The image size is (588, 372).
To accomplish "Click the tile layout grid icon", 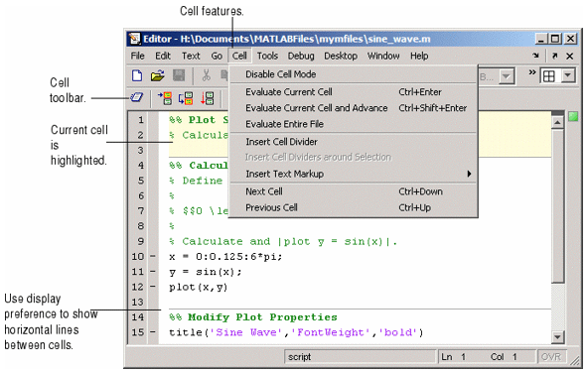I will (x=549, y=76).
